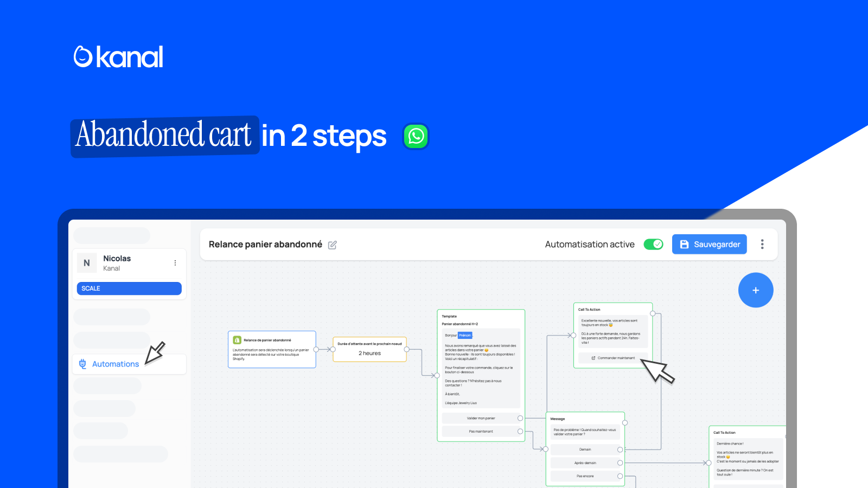Open the three-dot menu on Nicolas account card

(175, 263)
